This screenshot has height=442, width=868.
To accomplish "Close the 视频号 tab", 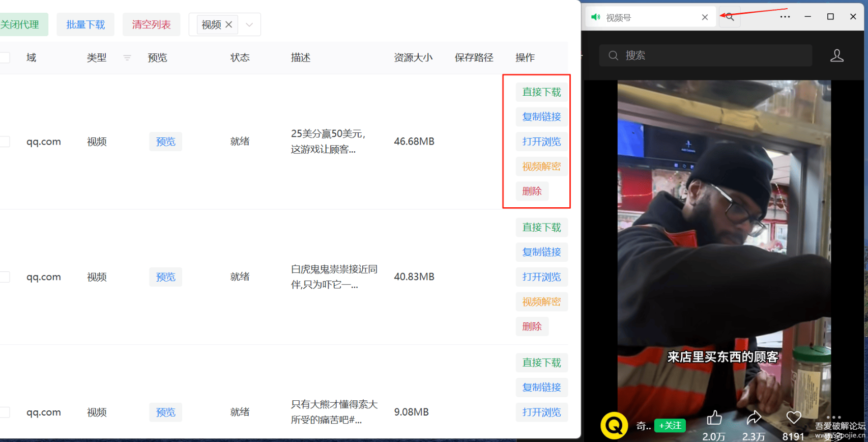I will pos(705,17).
